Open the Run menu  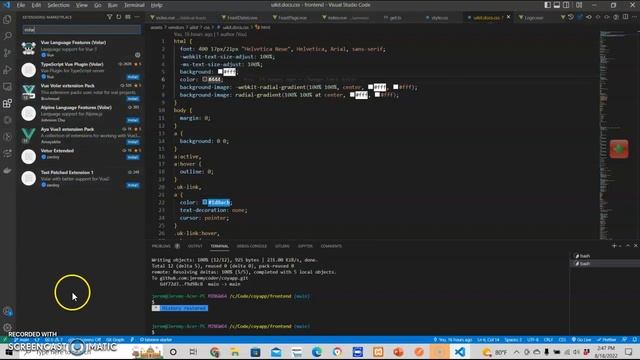coord(112,5)
